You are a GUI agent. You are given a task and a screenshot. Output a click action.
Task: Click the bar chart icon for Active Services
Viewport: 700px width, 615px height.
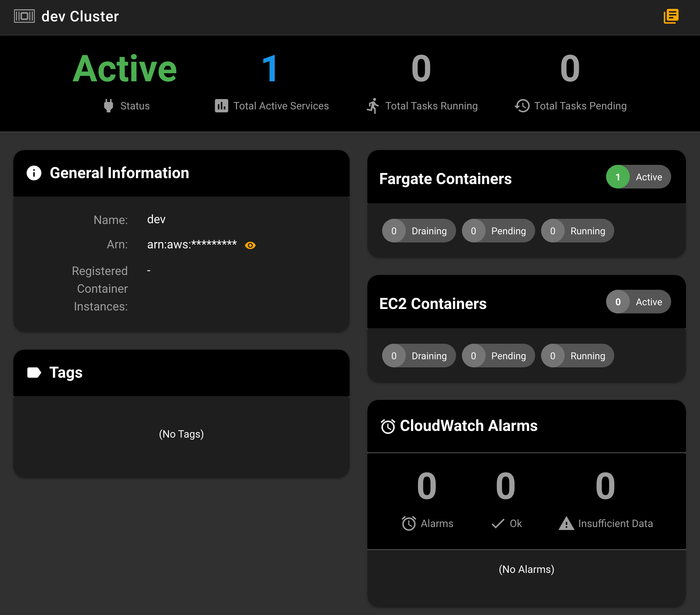(x=221, y=106)
